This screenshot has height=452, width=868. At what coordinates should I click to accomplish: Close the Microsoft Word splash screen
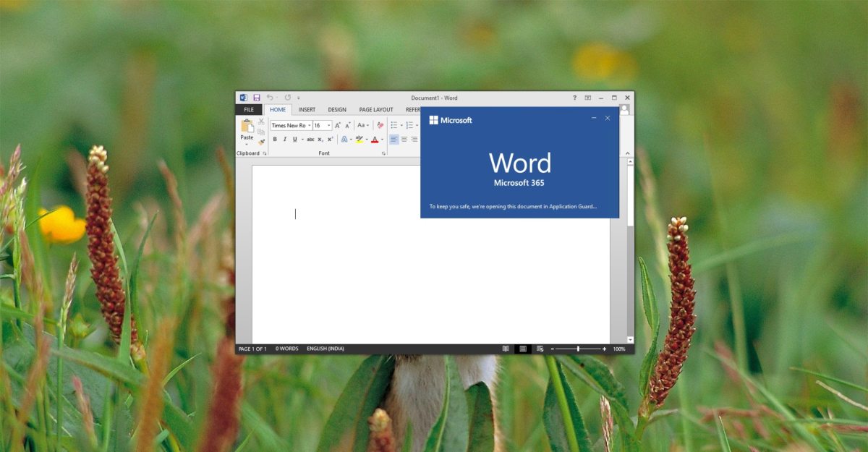point(608,118)
